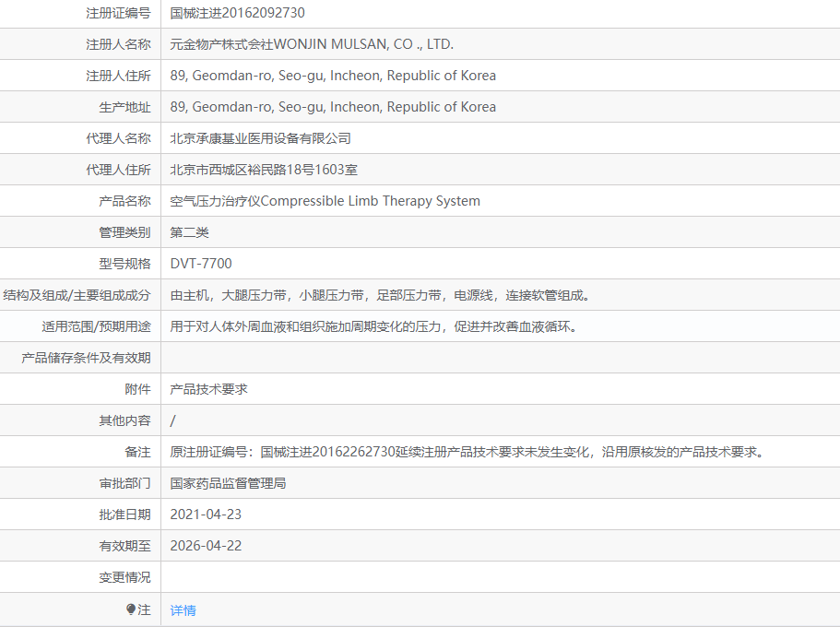Click the intended use text starting 用于对人体

pos(373,326)
